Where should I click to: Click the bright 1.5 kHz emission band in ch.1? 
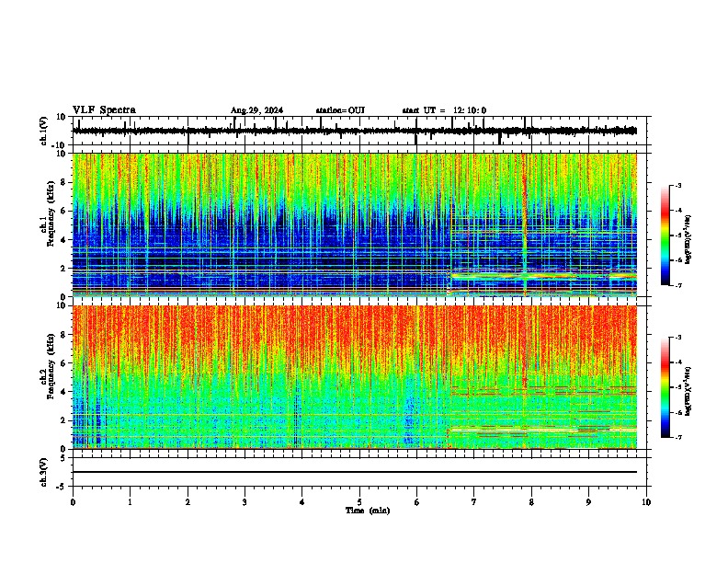[x=543, y=276]
